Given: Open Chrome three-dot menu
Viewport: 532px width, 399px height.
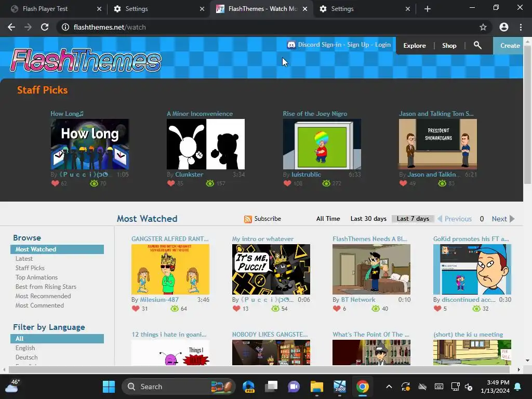Looking at the screenshot, I should pos(521,27).
